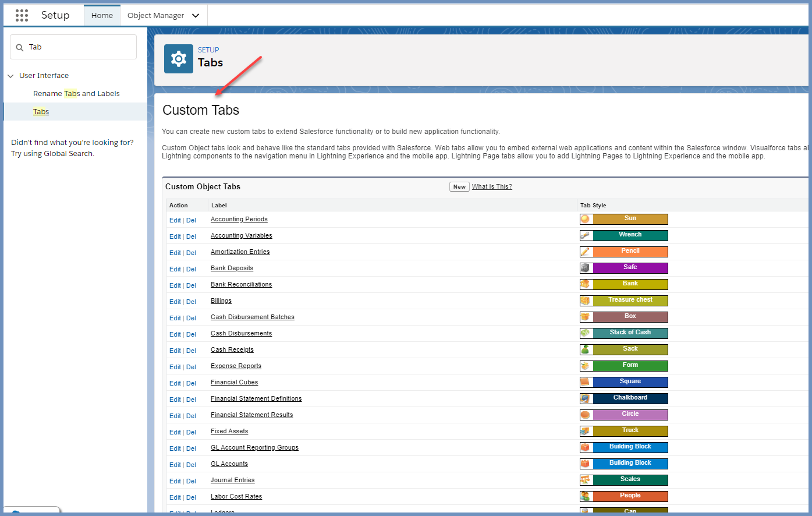This screenshot has height=516, width=812.
Task: Edit the Financial Statement Results tab
Action: [175, 416]
